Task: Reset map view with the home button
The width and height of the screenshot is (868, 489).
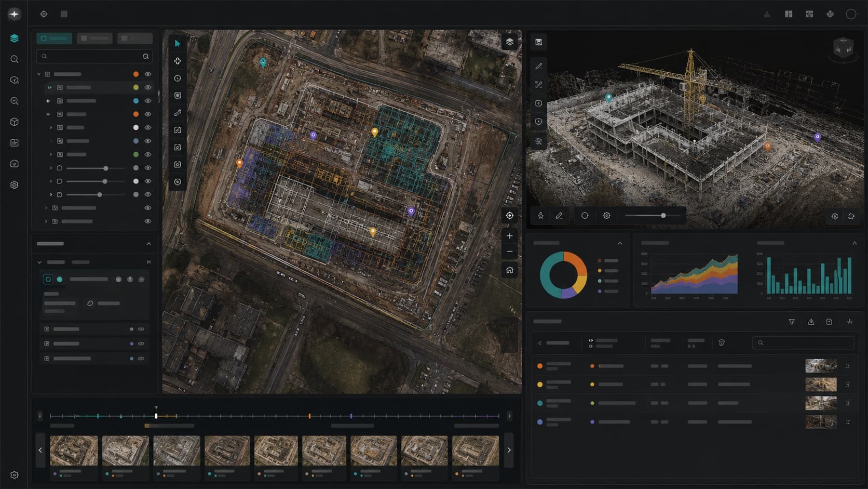Action: coord(509,270)
